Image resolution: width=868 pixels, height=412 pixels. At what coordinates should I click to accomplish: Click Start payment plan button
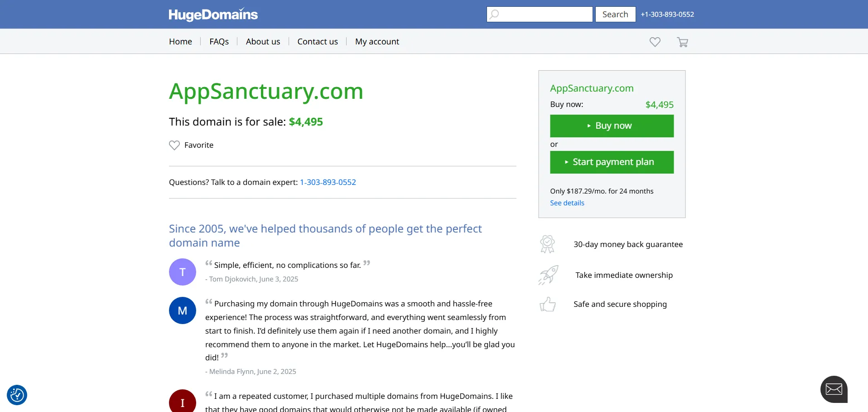[612, 162]
